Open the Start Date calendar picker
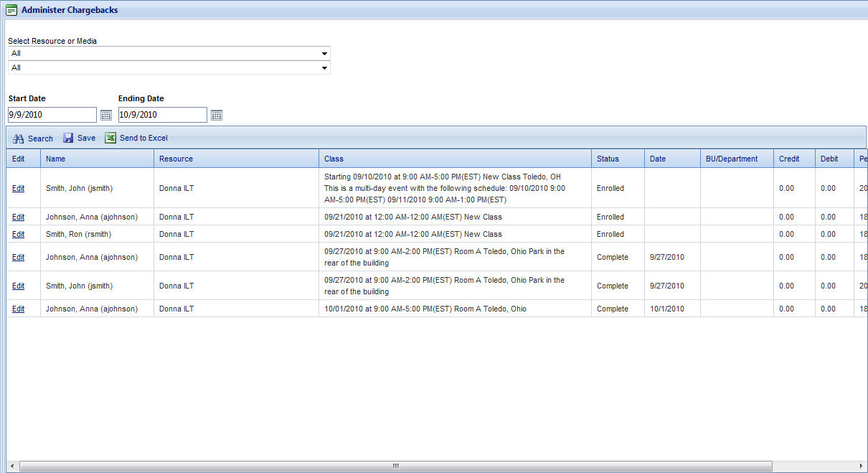 [106, 115]
